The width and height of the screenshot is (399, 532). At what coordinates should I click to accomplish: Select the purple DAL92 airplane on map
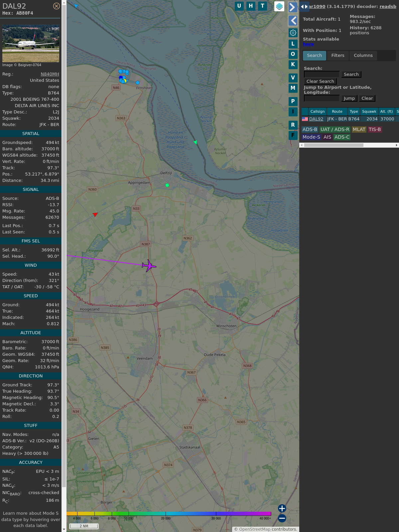click(x=149, y=266)
